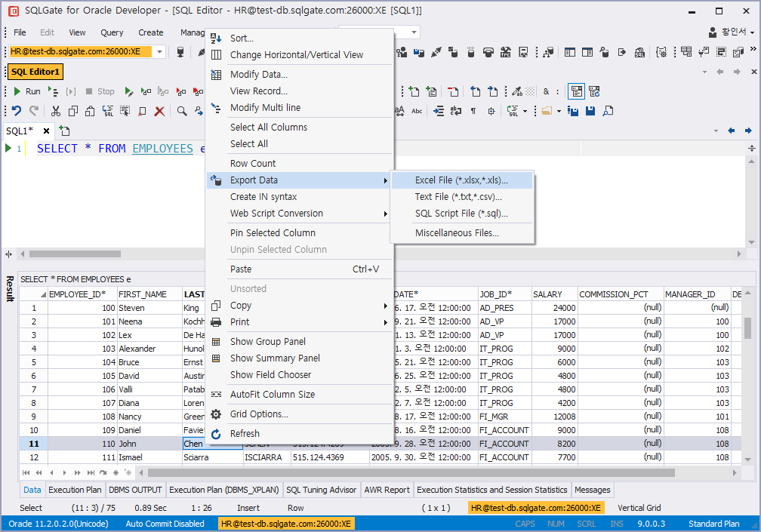Click the Stop button
This screenshot has width=761, height=532.
pos(100,91)
